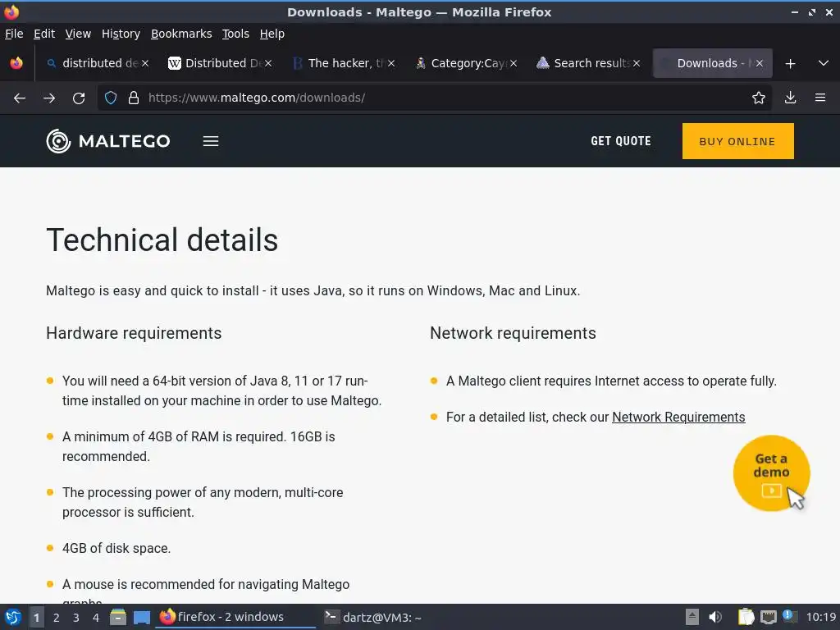The height and width of the screenshot is (630, 840).
Task: Open the Help menu
Action: click(x=272, y=34)
